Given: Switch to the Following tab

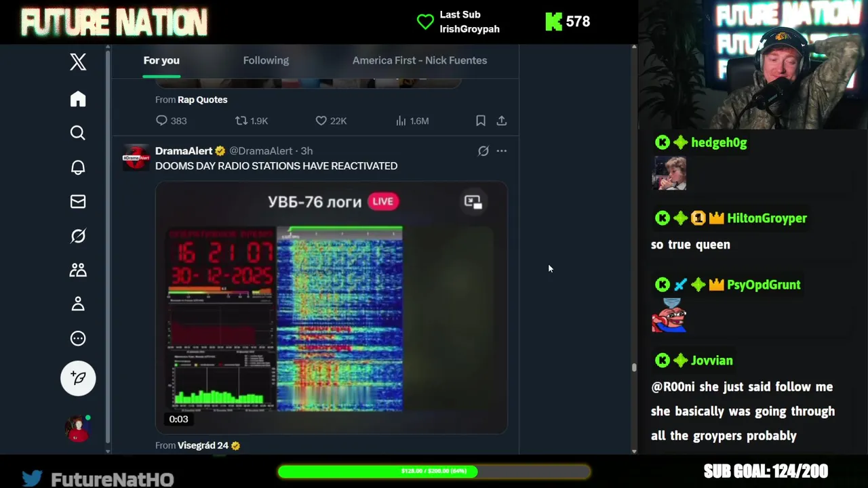Looking at the screenshot, I should pos(266,60).
